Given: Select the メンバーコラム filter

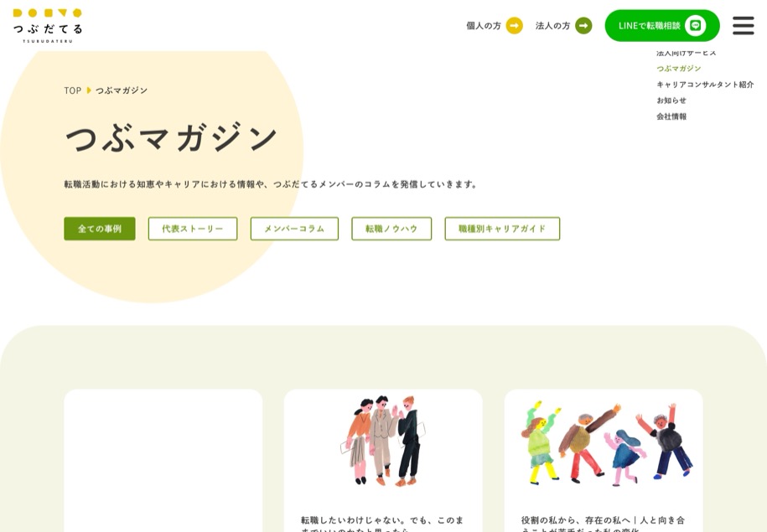Looking at the screenshot, I should 294,229.
